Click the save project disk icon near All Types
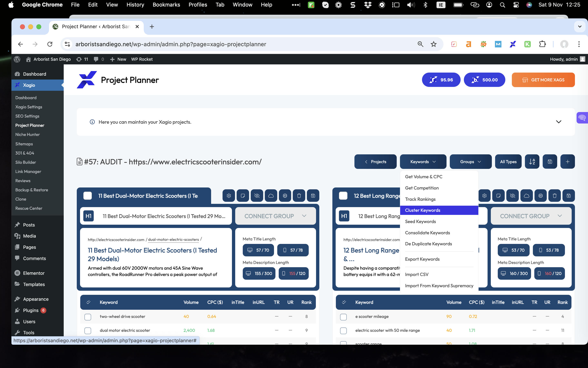This screenshot has width=588, height=368. pyautogui.click(x=550, y=162)
